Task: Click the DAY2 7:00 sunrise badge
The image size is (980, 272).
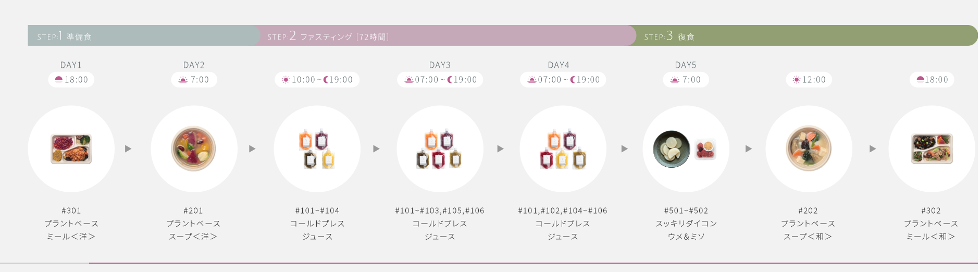Action: coord(194,80)
